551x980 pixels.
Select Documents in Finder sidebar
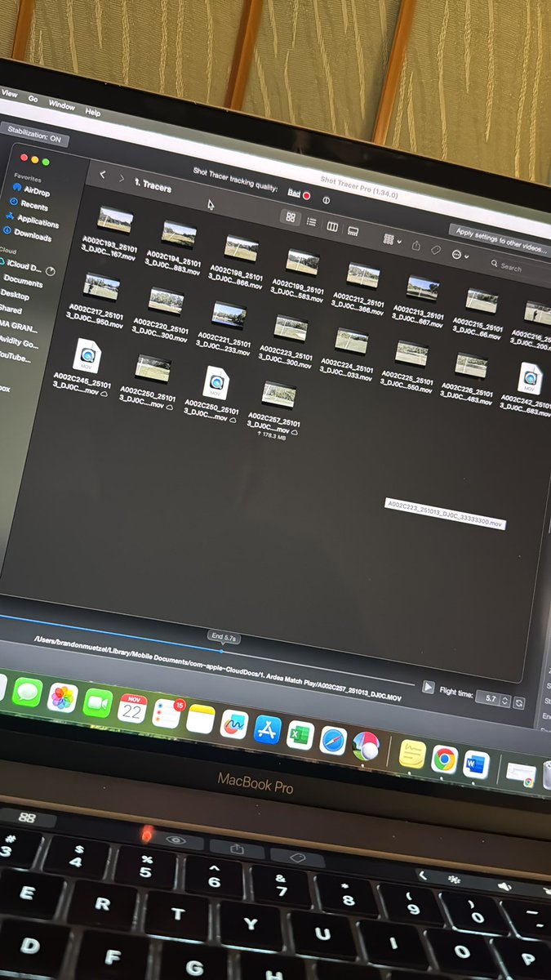coord(22,282)
